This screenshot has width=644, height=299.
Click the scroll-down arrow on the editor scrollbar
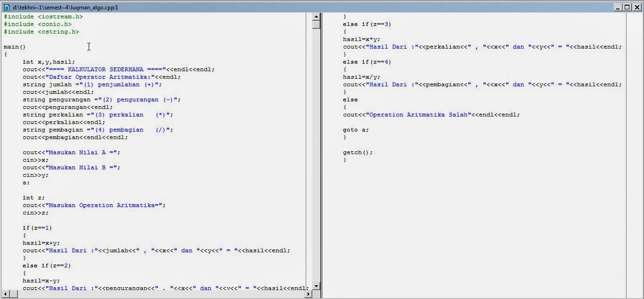pyautogui.click(x=316, y=285)
